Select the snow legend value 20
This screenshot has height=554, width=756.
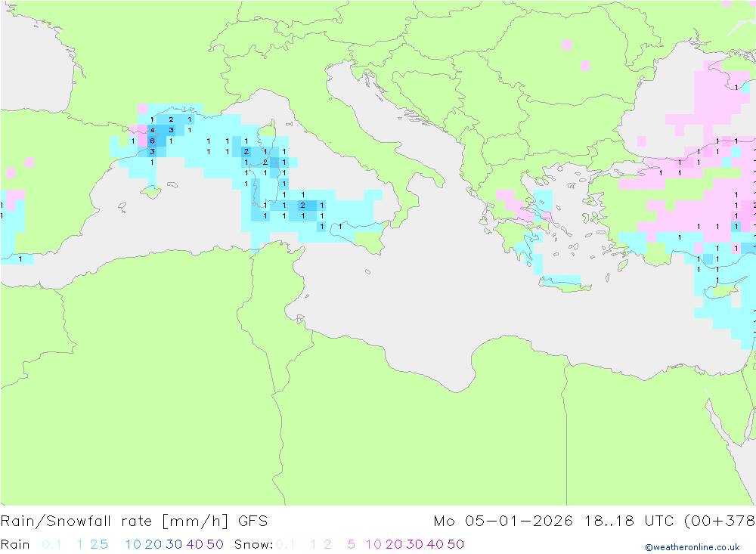(394, 544)
